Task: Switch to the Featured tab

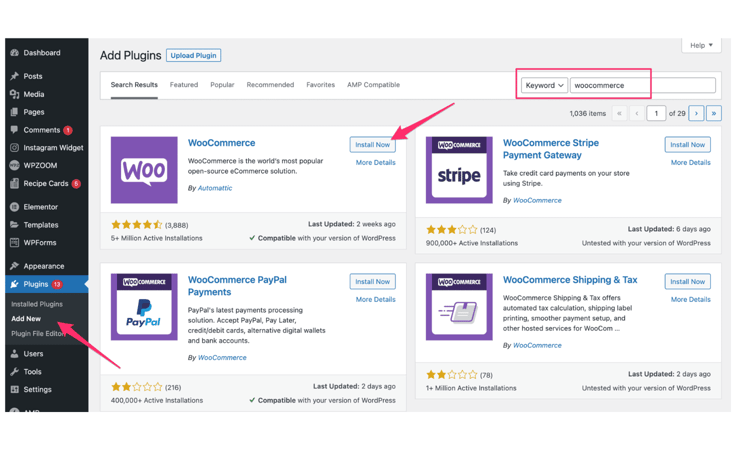Action: click(184, 85)
